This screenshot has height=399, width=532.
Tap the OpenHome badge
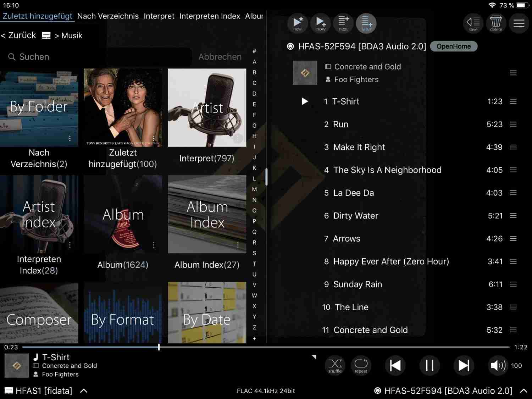point(454,46)
